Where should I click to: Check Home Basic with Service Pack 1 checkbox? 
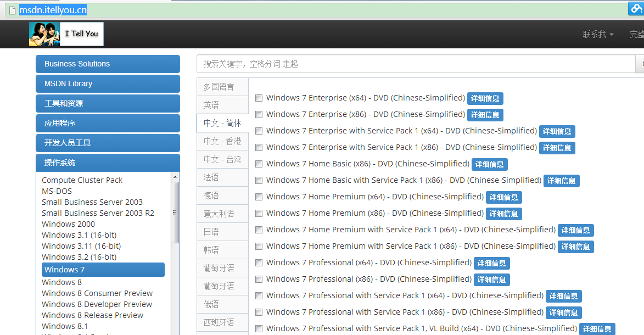pyautogui.click(x=259, y=180)
